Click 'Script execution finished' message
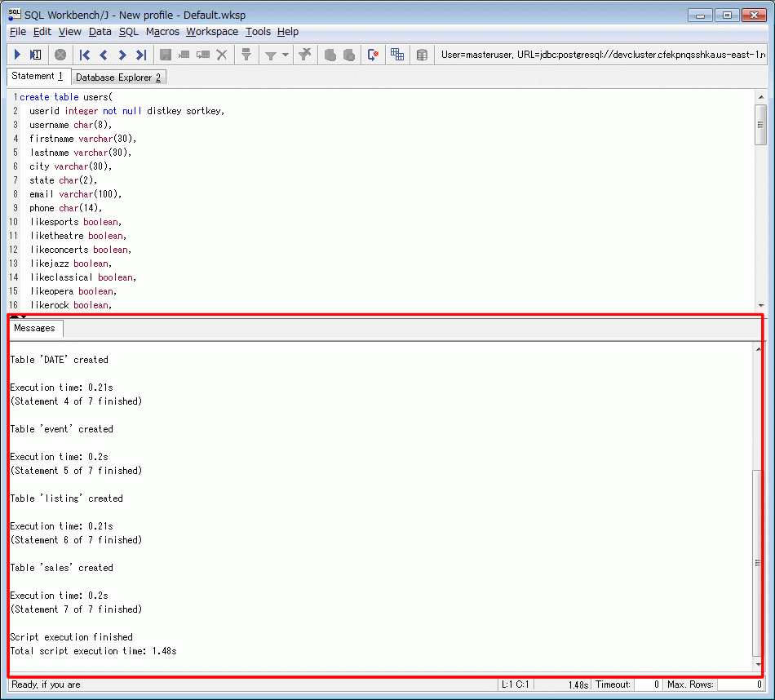Viewport: 775px width, 700px height. (x=72, y=637)
